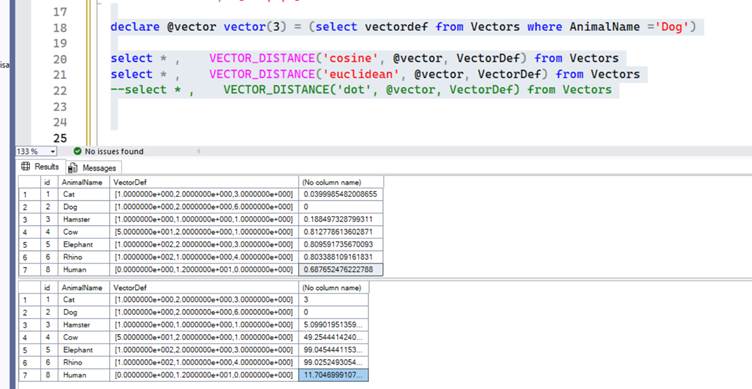
Task: Click the 'cosine' string in the query
Action: click(x=351, y=59)
